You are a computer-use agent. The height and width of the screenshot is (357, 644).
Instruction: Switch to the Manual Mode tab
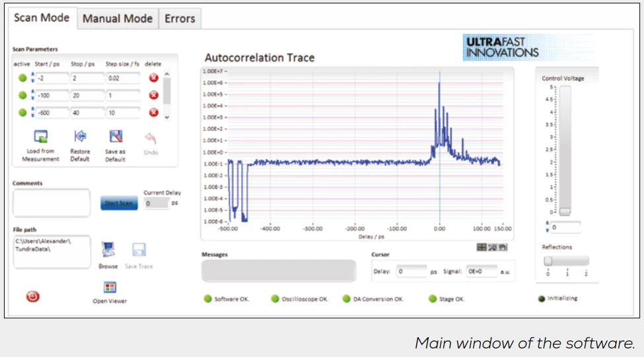[x=117, y=18]
